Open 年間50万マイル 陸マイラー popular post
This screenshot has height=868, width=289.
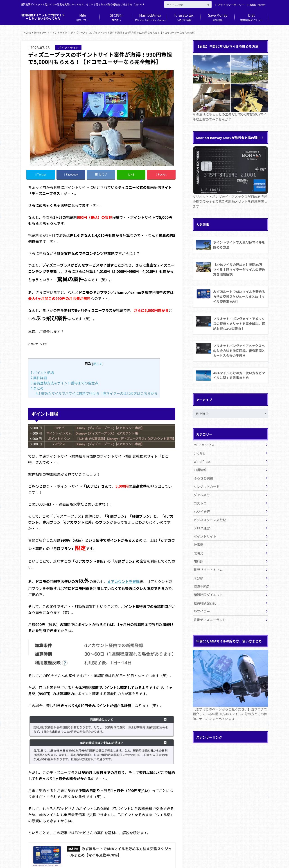(230, 269)
